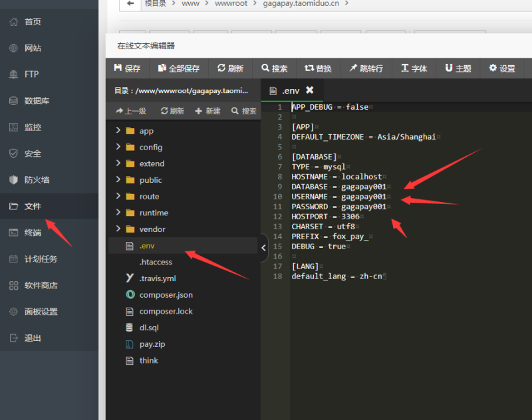Click the 计划任务 scheduled tasks calendar icon
Viewport: 532px width, 420px height.
(x=13, y=259)
